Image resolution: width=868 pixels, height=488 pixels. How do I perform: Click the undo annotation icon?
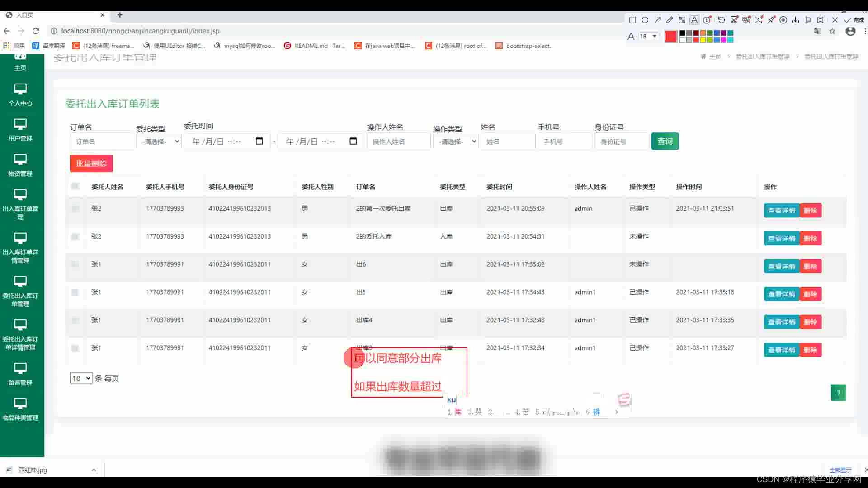coord(721,20)
